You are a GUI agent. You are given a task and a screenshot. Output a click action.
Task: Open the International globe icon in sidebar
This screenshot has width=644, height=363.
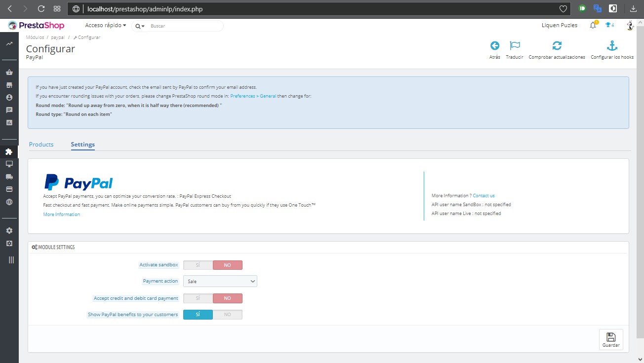pos(9,202)
